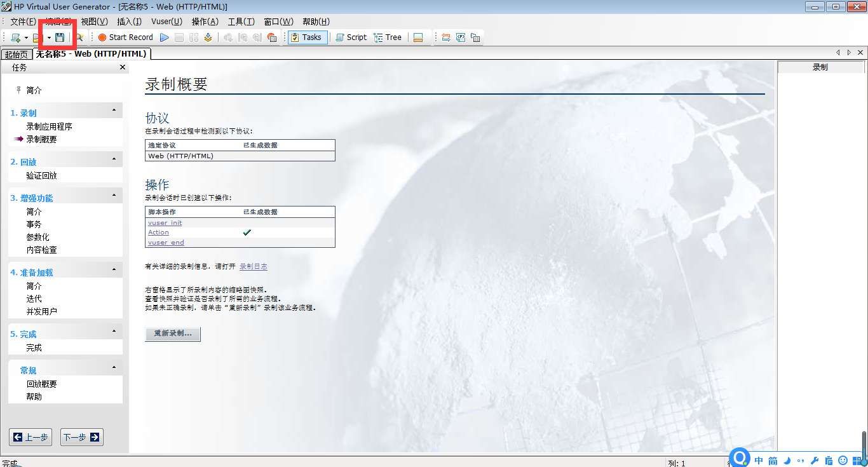Collapse the 4. 准备加载 section
The height and width of the screenshot is (467, 868).
pyautogui.click(x=114, y=269)
